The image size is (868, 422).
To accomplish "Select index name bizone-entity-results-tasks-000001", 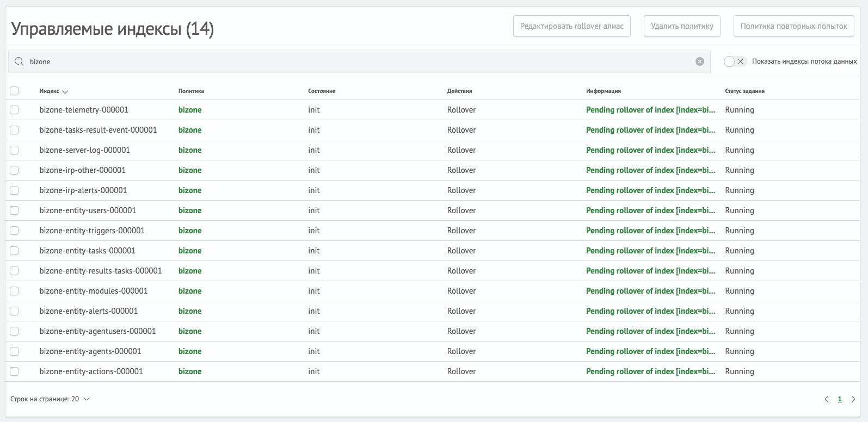I will click(101, 271).
